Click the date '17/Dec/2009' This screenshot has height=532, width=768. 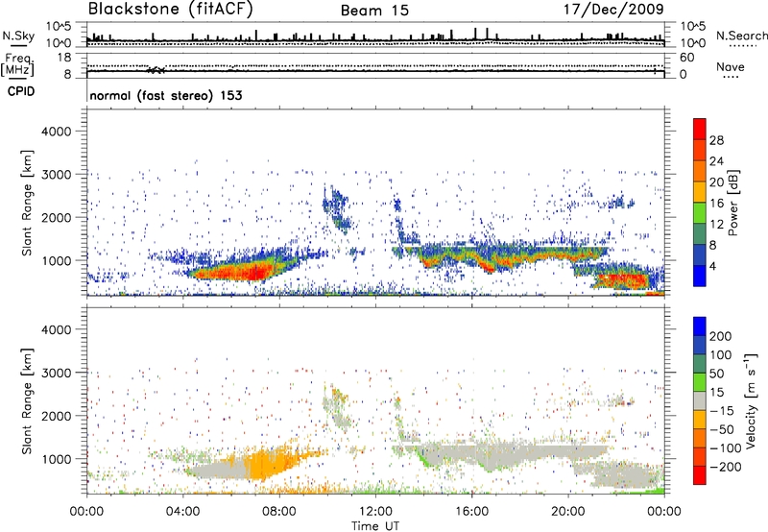pyautogui.click(x=613, y=9)
